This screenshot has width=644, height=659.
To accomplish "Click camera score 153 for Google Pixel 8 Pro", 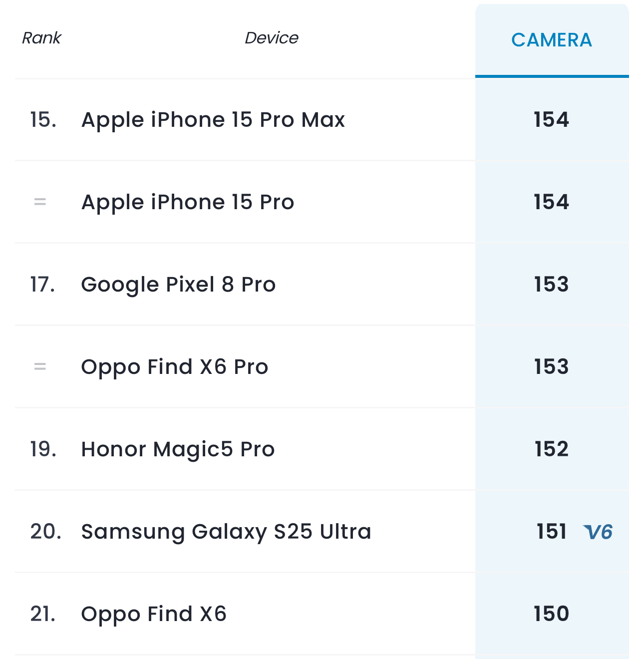I will pos(551,285).
